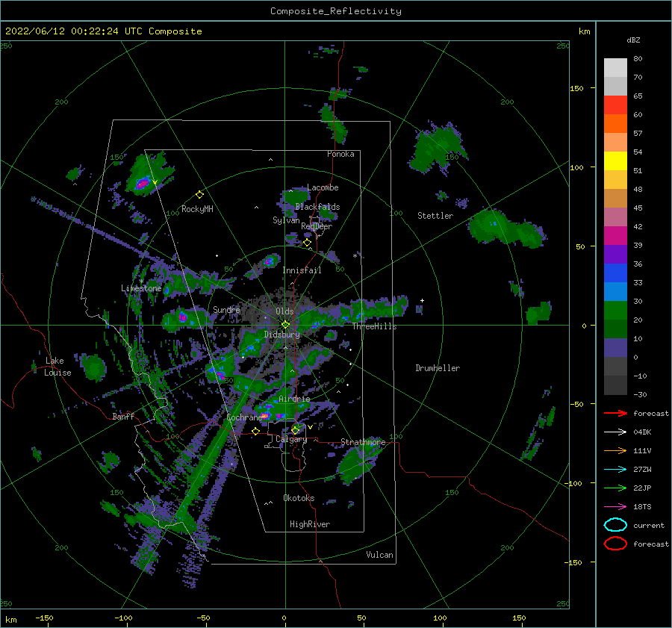Viewport: 672px width, 628px height.
Task: Select the white 04DK arrow legend icon
Action: (615, 432)
